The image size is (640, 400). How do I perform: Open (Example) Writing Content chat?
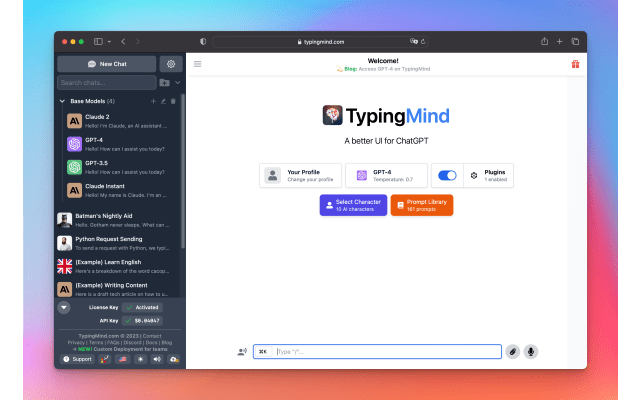tap(118, 289)
